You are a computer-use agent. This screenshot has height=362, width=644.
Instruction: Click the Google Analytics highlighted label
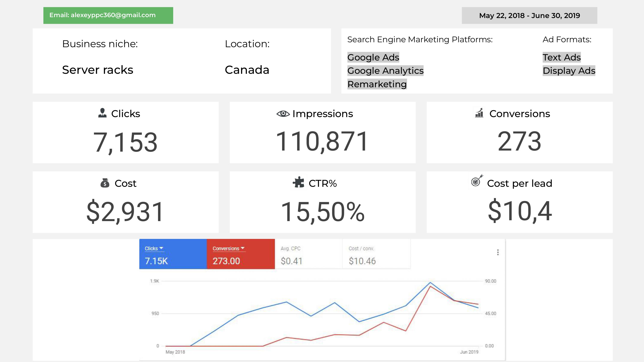385,71
